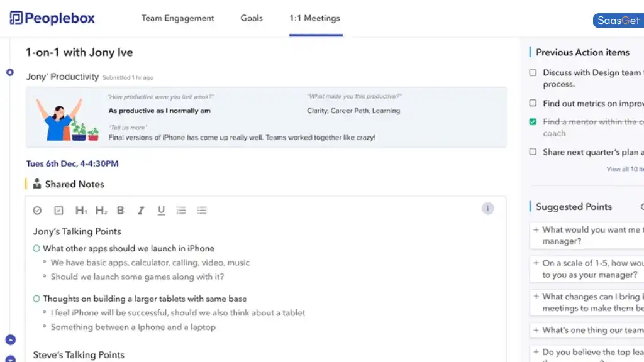Screen dimensions: 644x362
Task: Toggle bold formatting in Shared Notes
Action: click(x=120, y=210)
